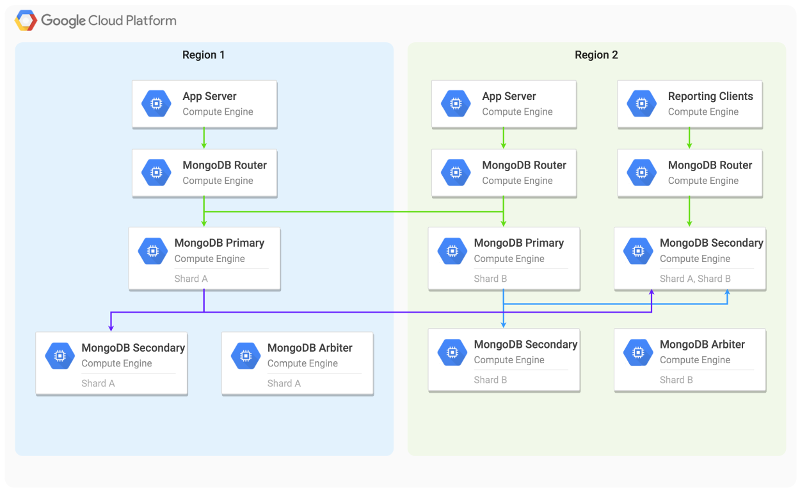Select the Reporting Clients Compute Engine icon

pos(641,104)
